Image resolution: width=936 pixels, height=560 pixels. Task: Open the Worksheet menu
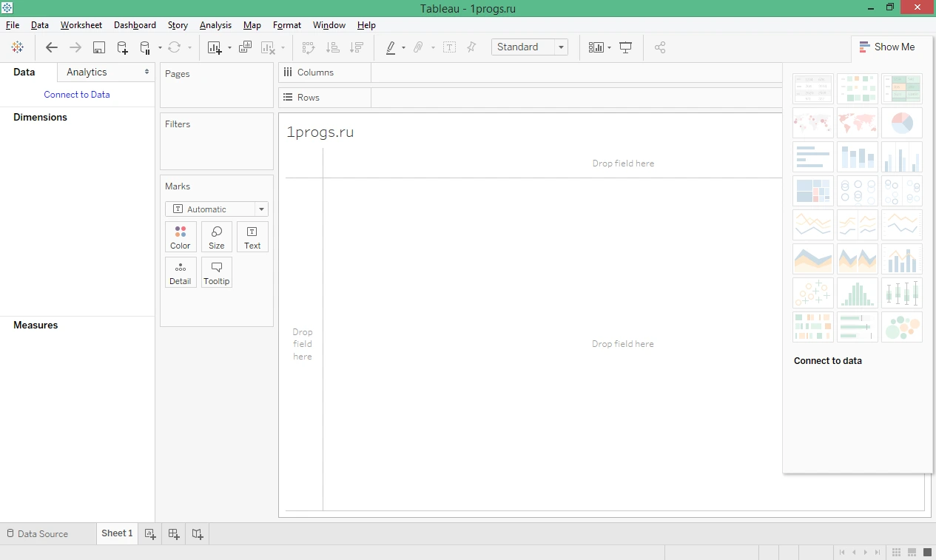click(81, 25)
